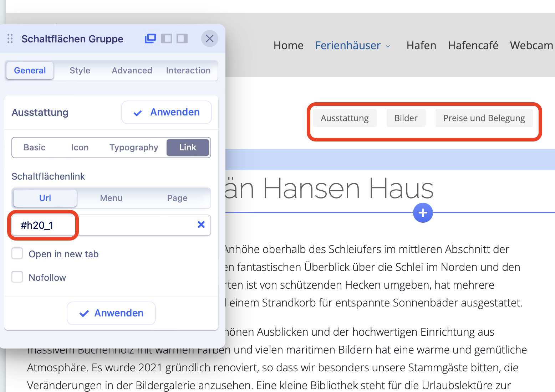This screenshot has width=555, height=392.
Task: Click the #h20_1 URL input field
Action: (x=111, y=225)
